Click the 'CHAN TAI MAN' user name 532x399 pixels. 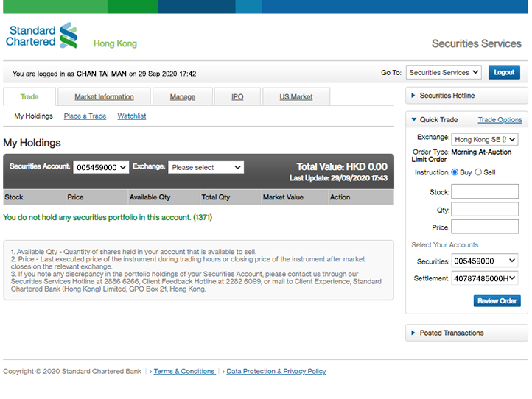click(102, 74)
